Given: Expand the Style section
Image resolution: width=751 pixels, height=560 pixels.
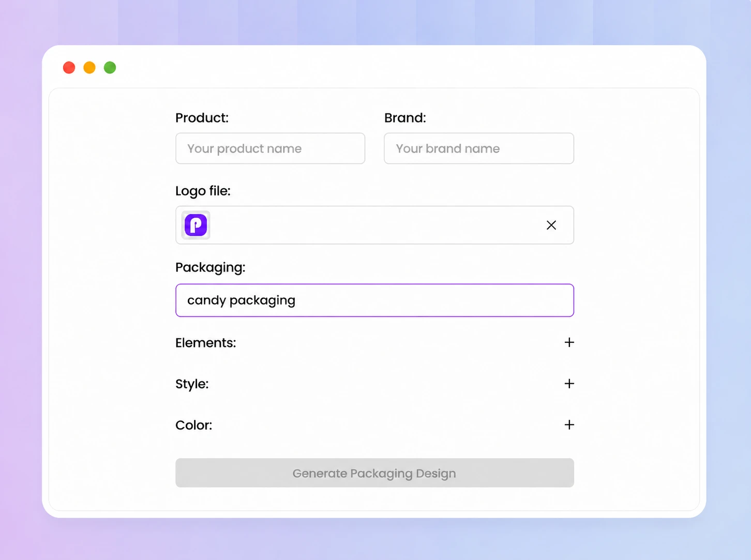Looking at the screenshot, I should point(569,384).
